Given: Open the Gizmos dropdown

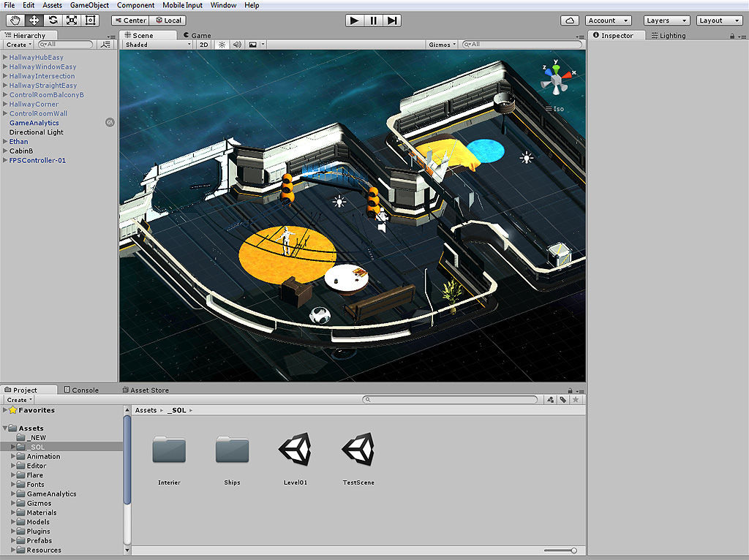Looking at the screenshot, I should [x=443, y=45].
